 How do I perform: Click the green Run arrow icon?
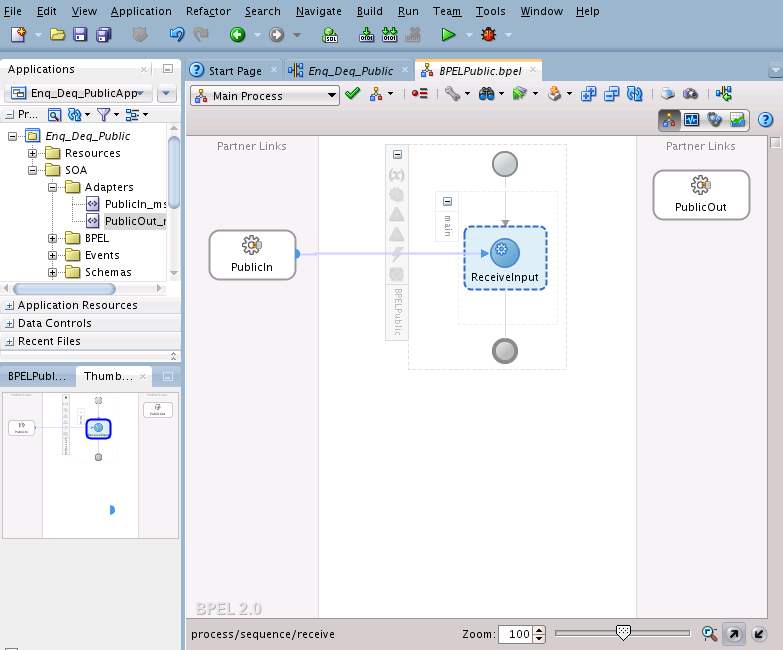(x=448, y=35)
